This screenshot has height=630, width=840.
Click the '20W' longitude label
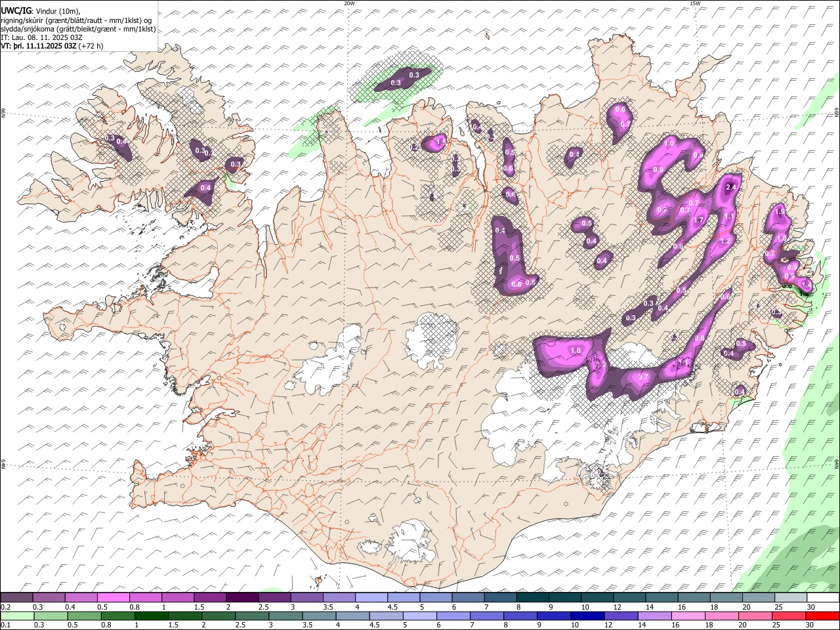pyautogui.click(x=349, y=3)
